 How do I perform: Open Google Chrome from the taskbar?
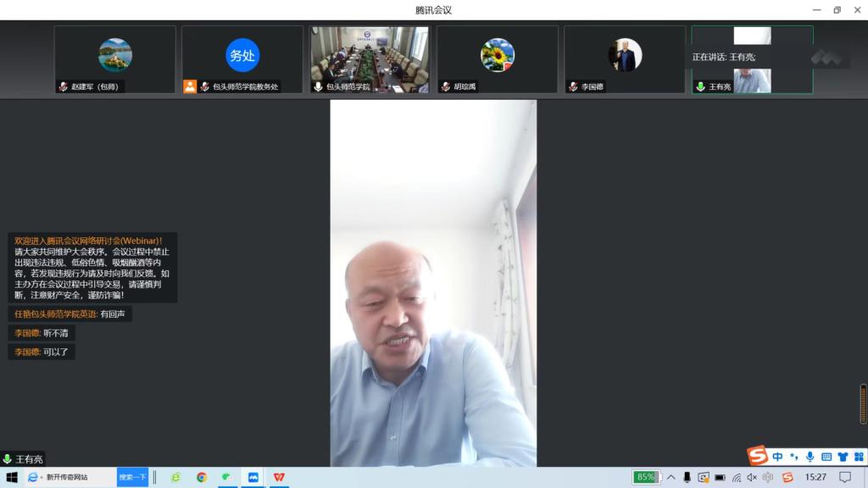point(202,477)
